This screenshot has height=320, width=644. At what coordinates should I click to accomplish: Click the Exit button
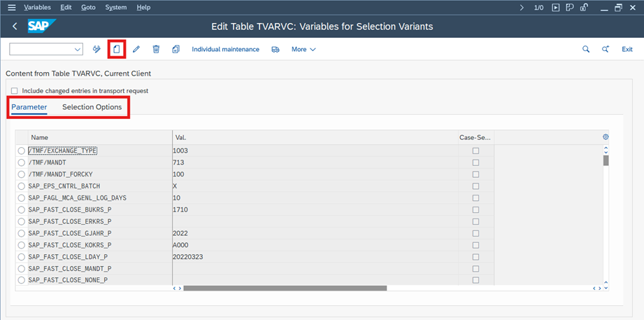[x=627, y=49]
